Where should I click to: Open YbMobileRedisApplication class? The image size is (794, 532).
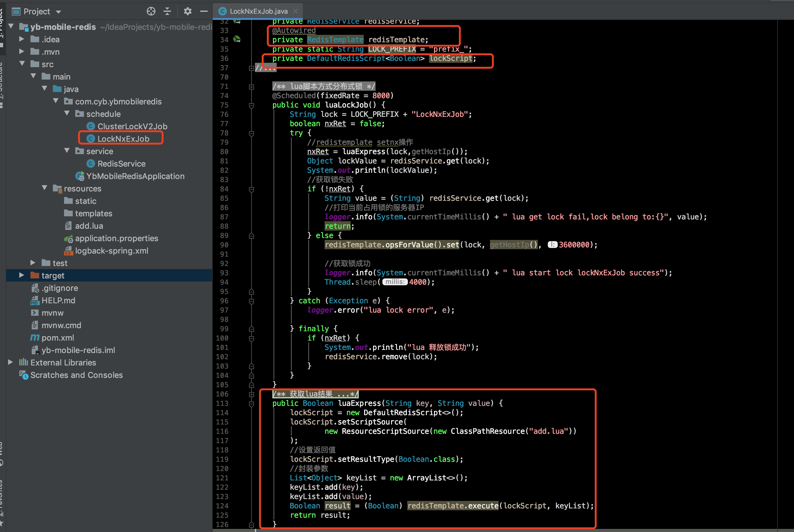tap(135, 176)
